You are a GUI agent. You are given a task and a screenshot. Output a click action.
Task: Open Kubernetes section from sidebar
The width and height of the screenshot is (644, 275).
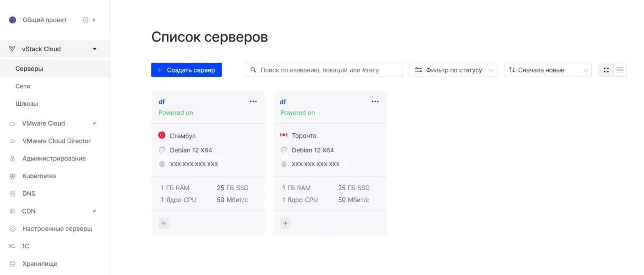(39, 176)
